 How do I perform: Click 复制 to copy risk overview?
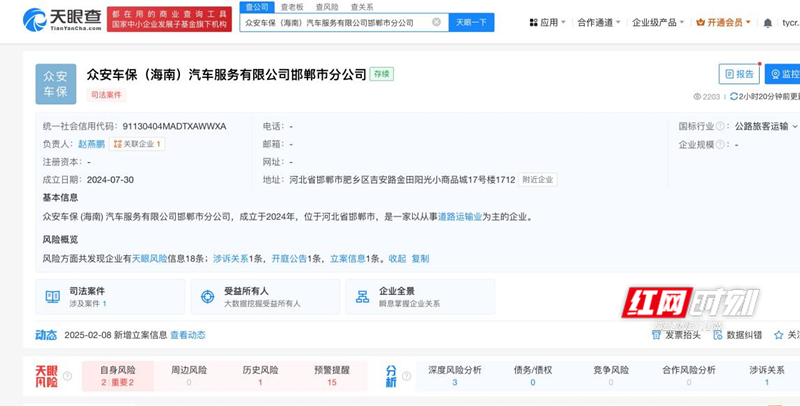420,259
